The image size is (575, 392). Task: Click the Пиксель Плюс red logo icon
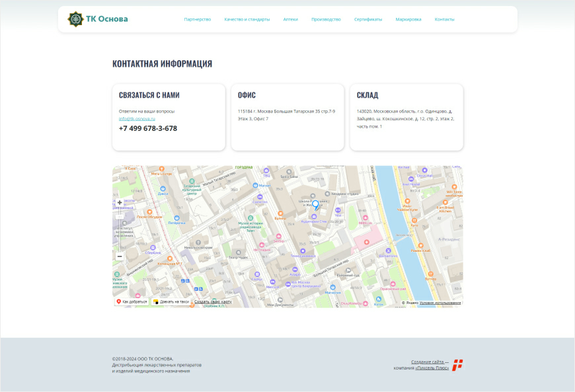click(x=457, y=364)
